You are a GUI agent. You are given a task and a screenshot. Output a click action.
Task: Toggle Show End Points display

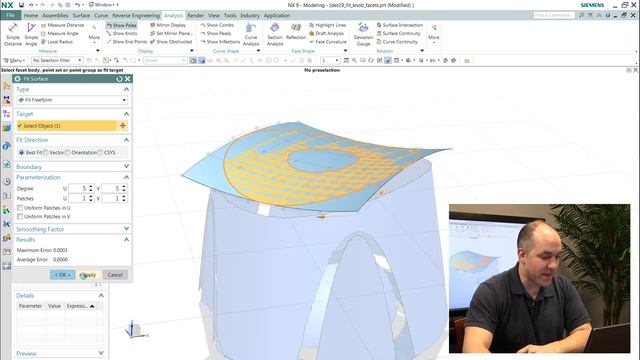coord(126,42)
